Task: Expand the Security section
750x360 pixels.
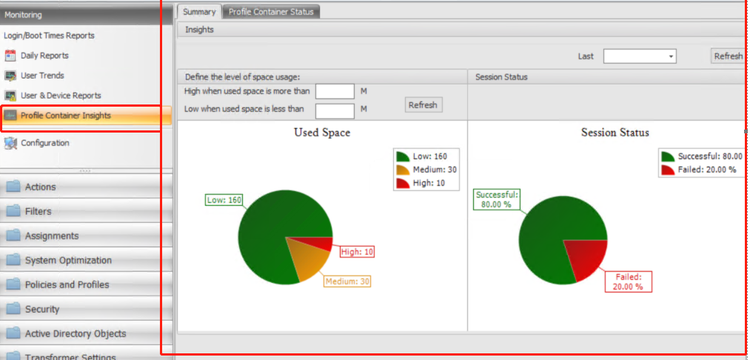Action: coord(86,309)
